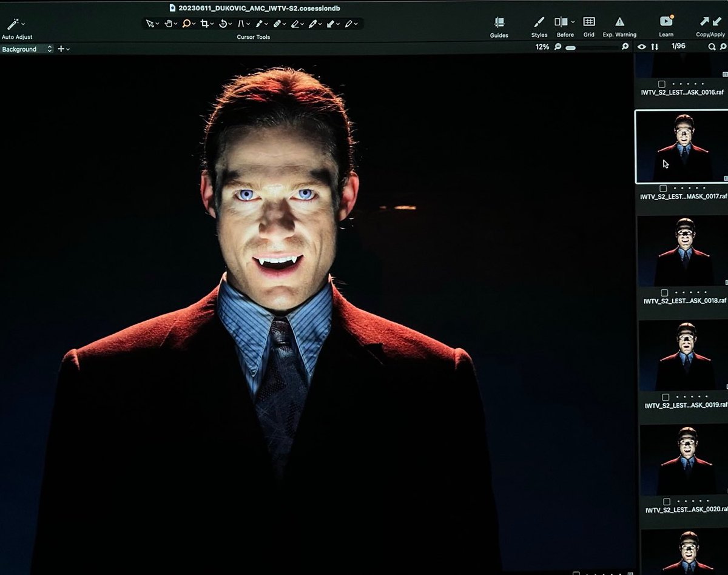The image size is (728, 575).
Task: Select the thumbnail above ASK_0018.raf
Action: tap(682, 251)
